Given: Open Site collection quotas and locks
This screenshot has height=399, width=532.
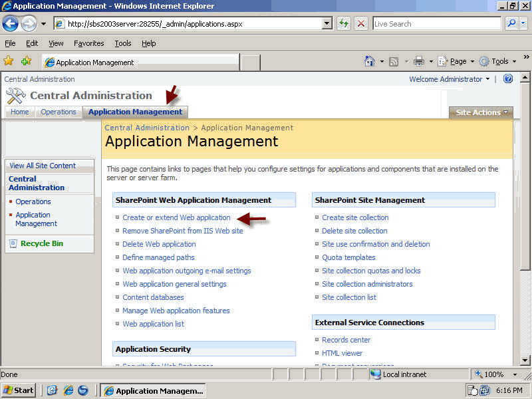Looking at the screenshot, I should (x=371, y=271).
